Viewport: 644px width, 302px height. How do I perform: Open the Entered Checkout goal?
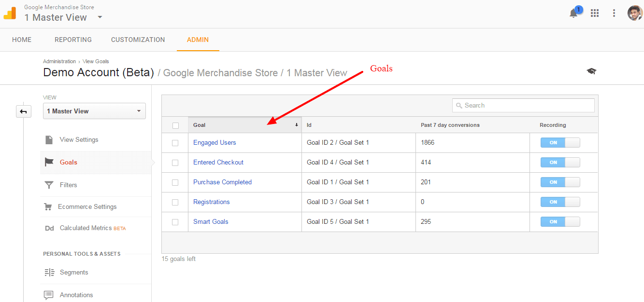218,163
